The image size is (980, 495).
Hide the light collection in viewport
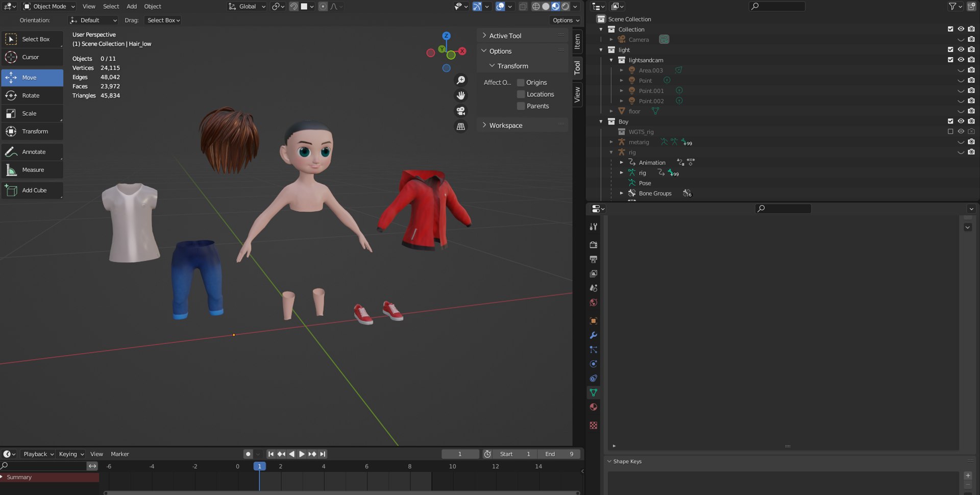click(961, 49)
